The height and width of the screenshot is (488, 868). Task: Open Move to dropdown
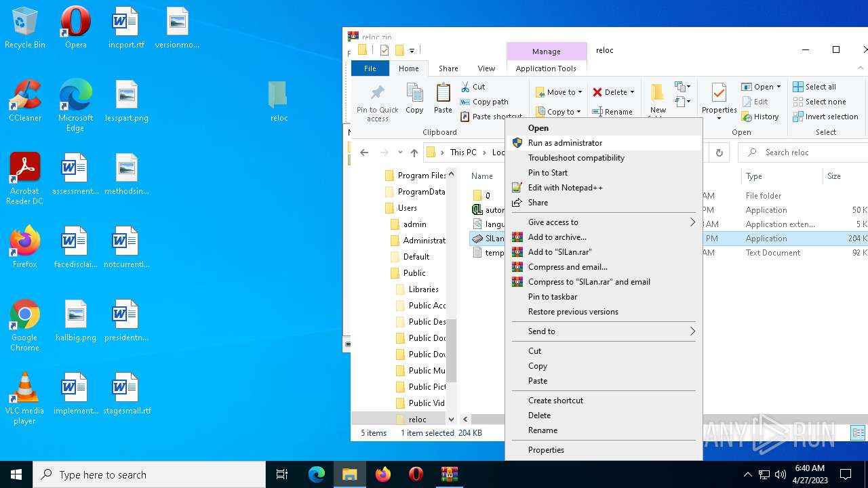click(x=559, y=92)
